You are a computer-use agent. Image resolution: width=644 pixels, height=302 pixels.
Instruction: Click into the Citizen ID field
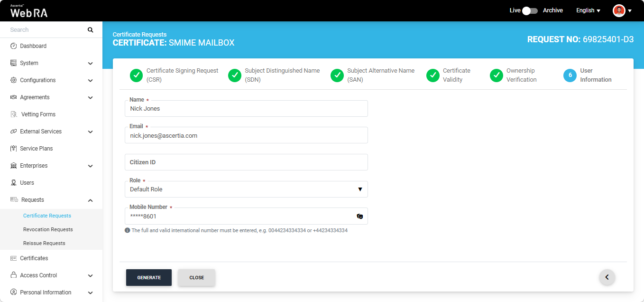point(246,162)
